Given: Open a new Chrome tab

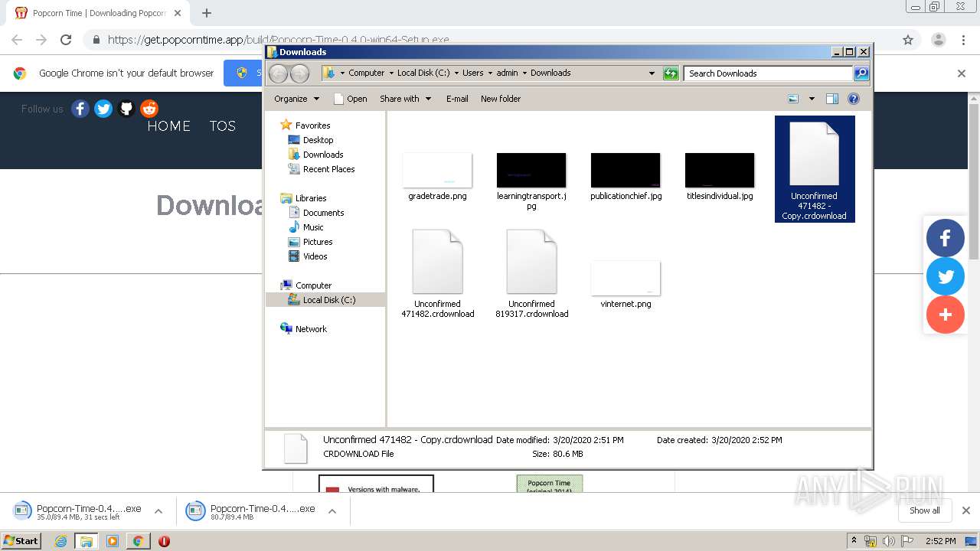Looking at the screenshot, I should [207, 13].
